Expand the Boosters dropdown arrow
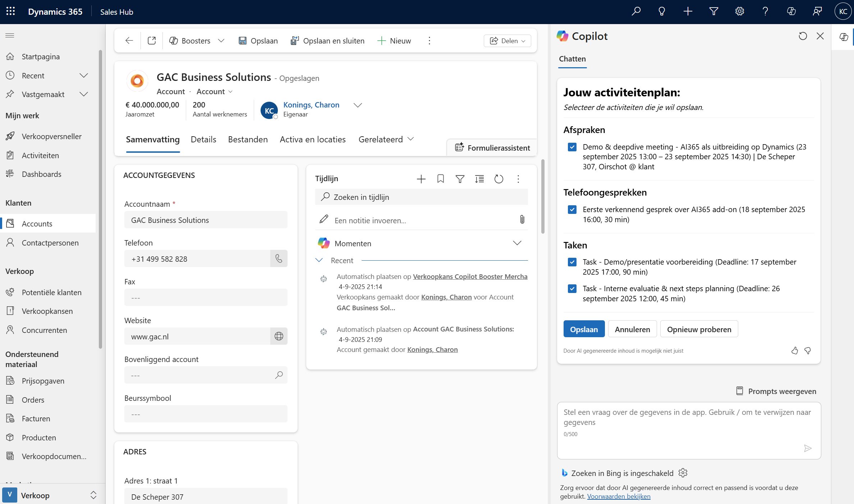 tap(221, 41)
